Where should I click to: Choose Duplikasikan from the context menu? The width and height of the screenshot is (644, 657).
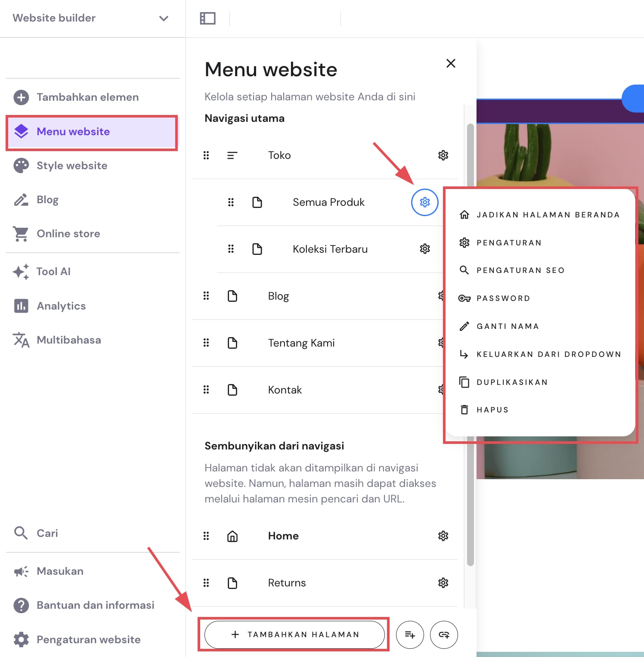[512, 382]
